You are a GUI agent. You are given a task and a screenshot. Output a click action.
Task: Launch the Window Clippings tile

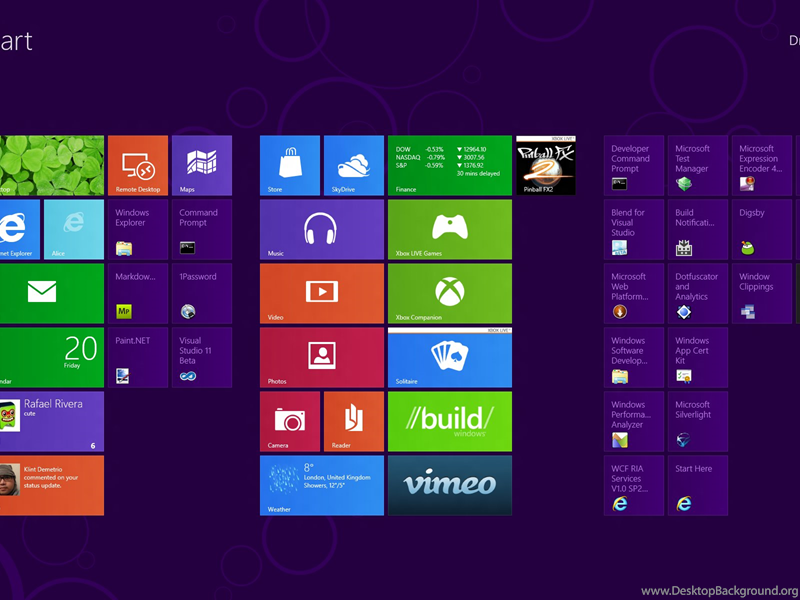coord(762,293)
